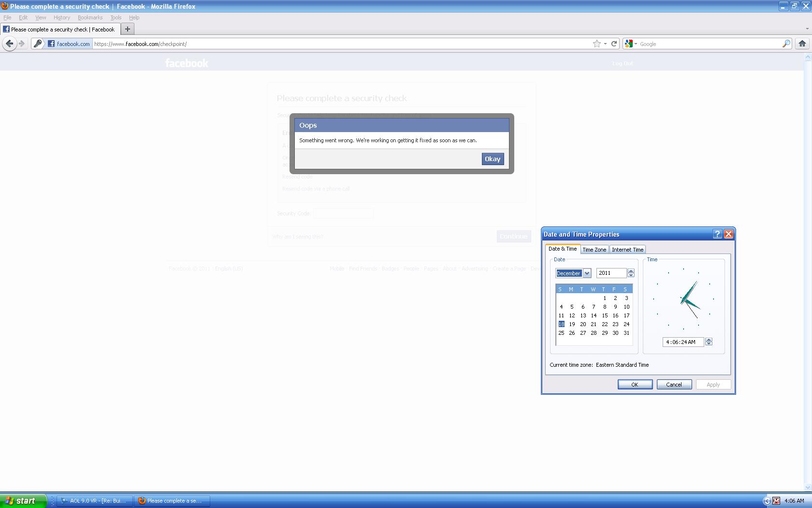The width and height of the screenshot is (812, 508).
Task: Click the McAfee tray icon
Action: point(776,501)
